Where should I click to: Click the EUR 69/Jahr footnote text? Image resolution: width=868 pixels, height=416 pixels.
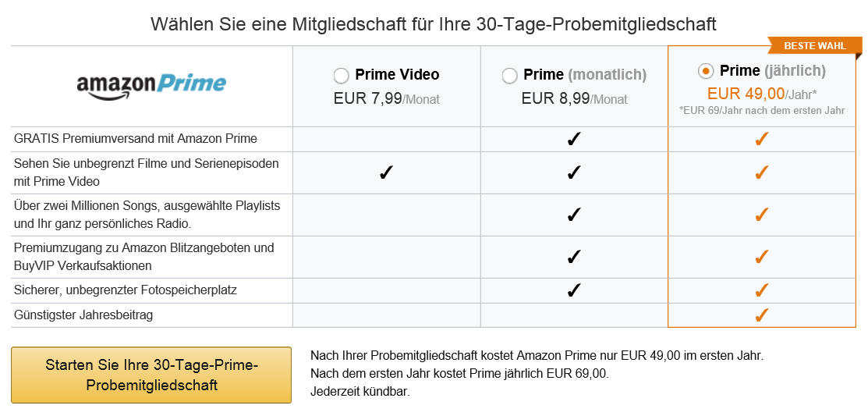pyautogui.click(x=762, y=110)
